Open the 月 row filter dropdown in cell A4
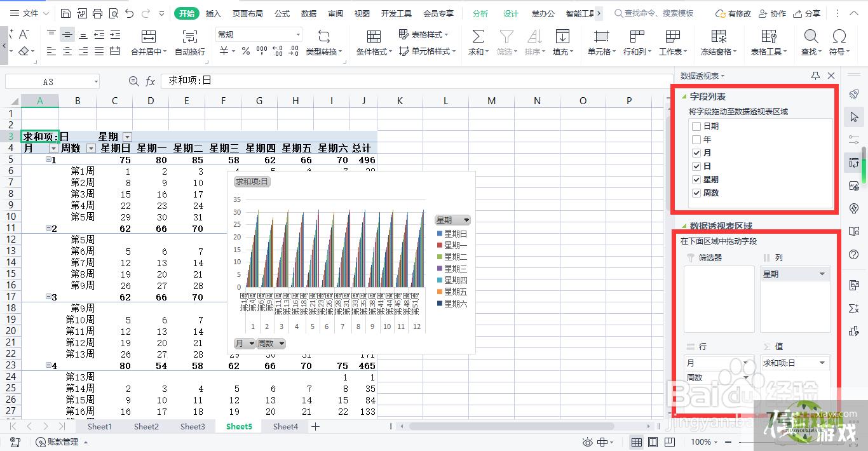Screen dimensions: 868x451 [x=53, y=148]
